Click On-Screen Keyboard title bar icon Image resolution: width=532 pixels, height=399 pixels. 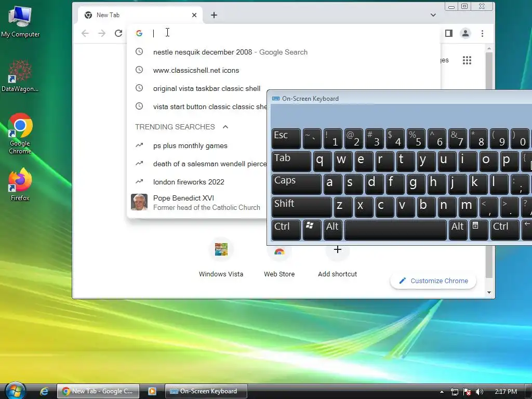(276, 99)
